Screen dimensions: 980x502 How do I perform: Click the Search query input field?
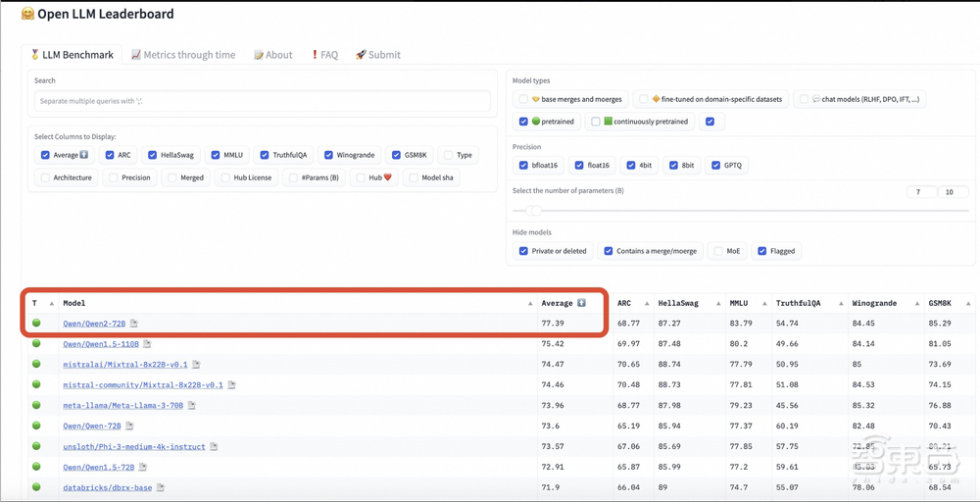coord(262,101)
